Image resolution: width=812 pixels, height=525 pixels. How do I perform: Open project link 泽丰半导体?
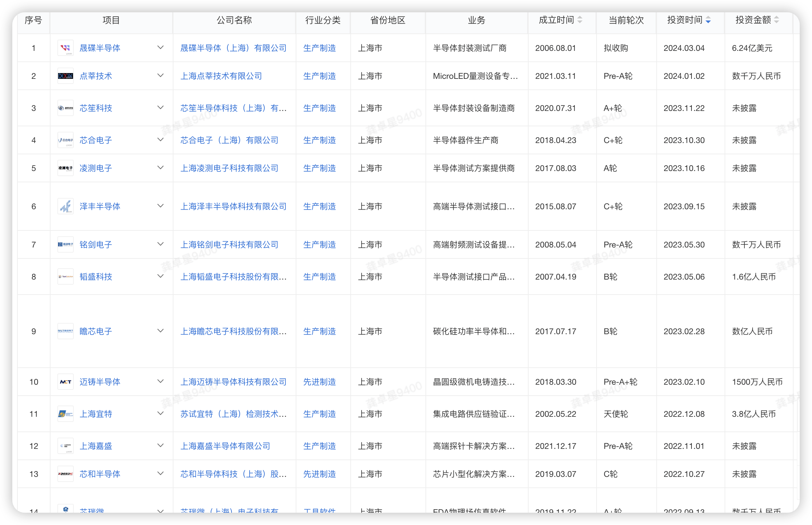(100, 207)
